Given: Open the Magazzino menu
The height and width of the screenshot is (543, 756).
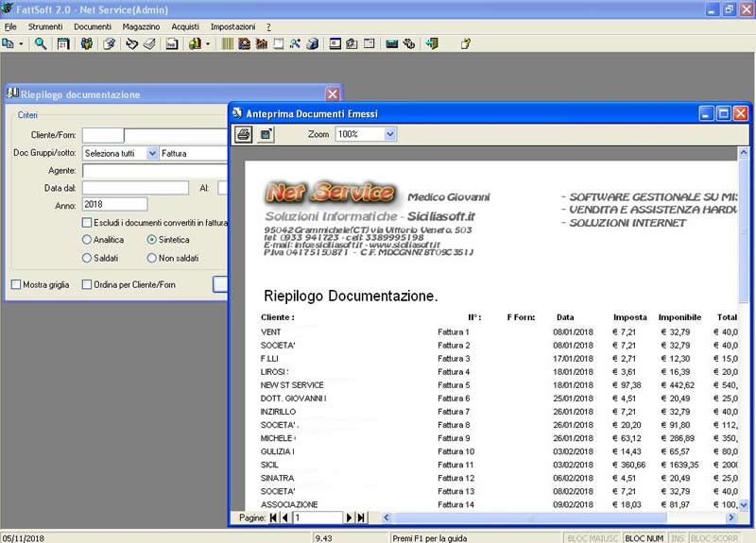Looking at the screenshot, I should (x=141, y=27).
